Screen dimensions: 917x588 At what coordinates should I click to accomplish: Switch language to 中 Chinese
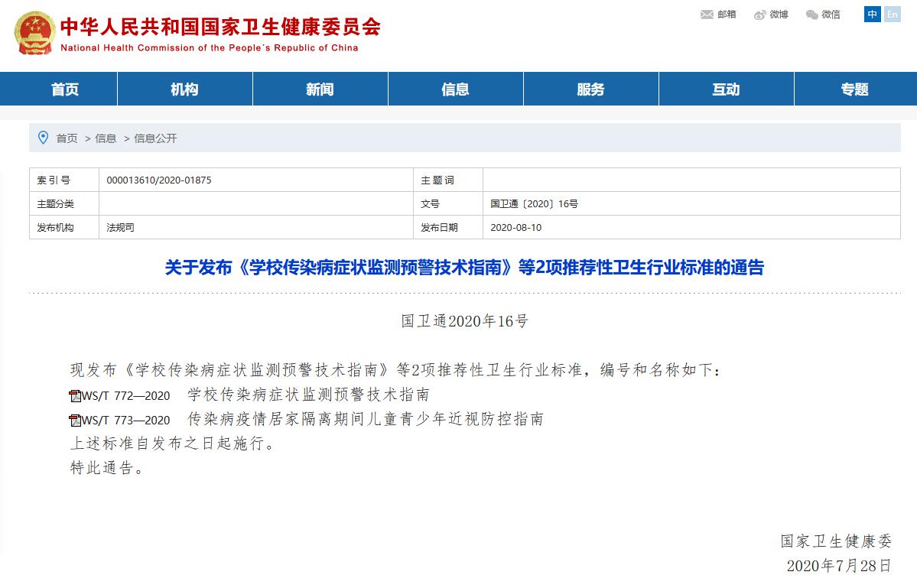(871, 14)
